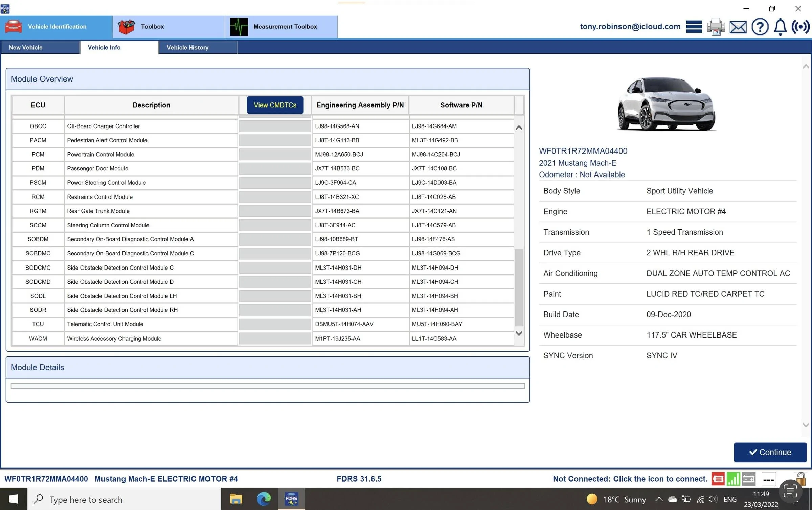Switch to the Vehicle History tab
This screenshot has height=510, width=812.
point(198,48)
